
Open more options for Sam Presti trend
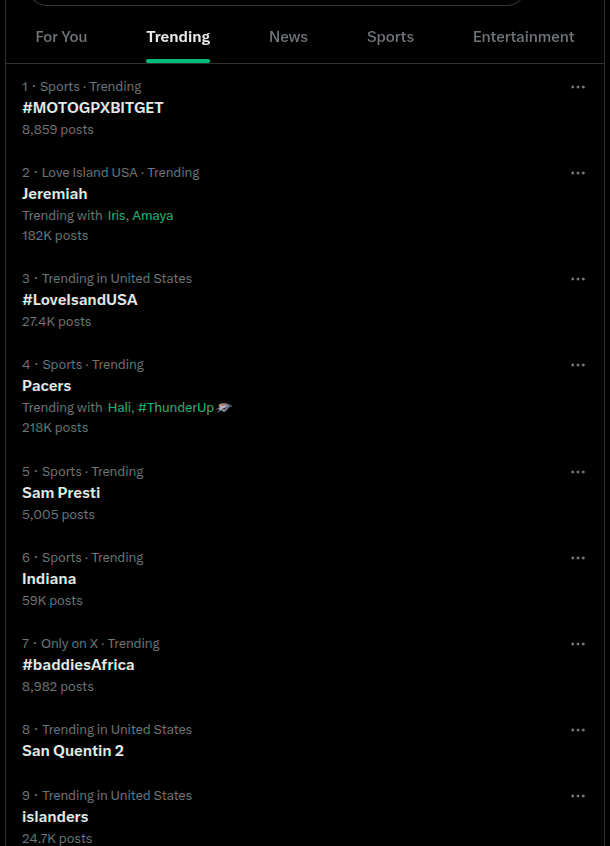coord(578,472)
